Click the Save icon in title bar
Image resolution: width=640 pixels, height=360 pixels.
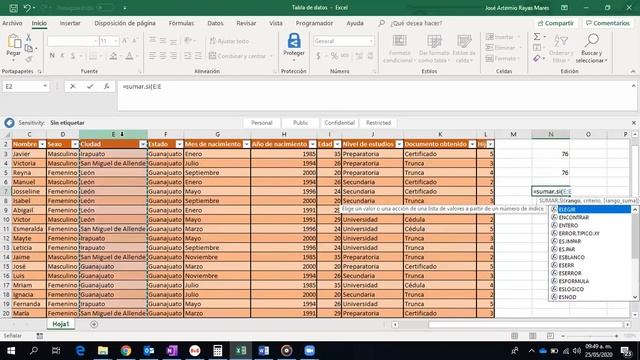(x=13, y=8)
